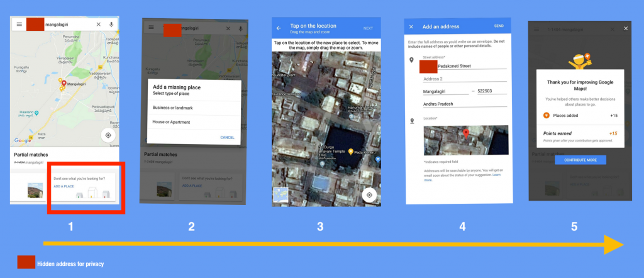
Task: Tap Haailand place marker on first map
Action: [36, 113]
